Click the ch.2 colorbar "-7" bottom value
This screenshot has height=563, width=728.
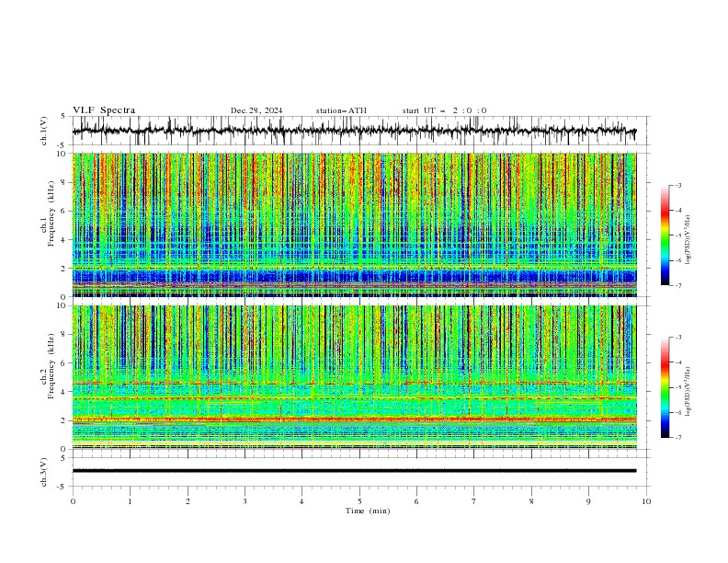[678, 438]
